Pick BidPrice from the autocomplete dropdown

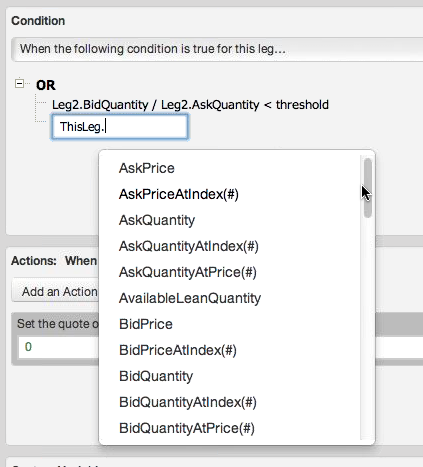(x=146, y=324)
